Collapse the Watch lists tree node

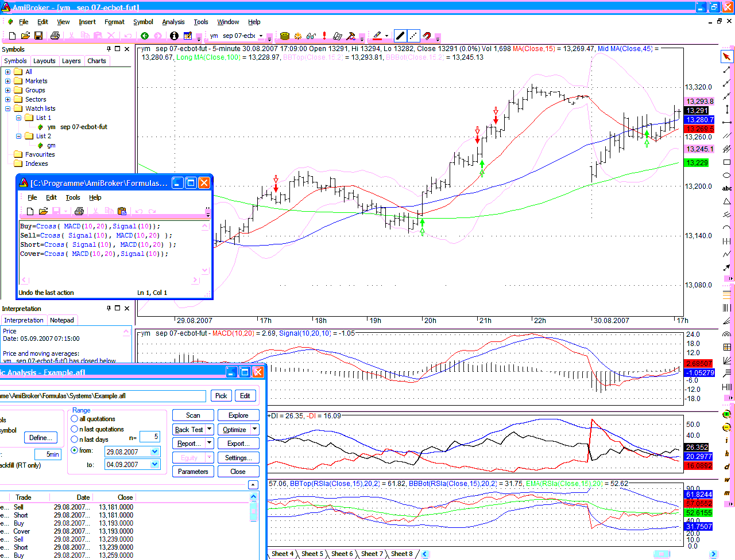[8, 108]
